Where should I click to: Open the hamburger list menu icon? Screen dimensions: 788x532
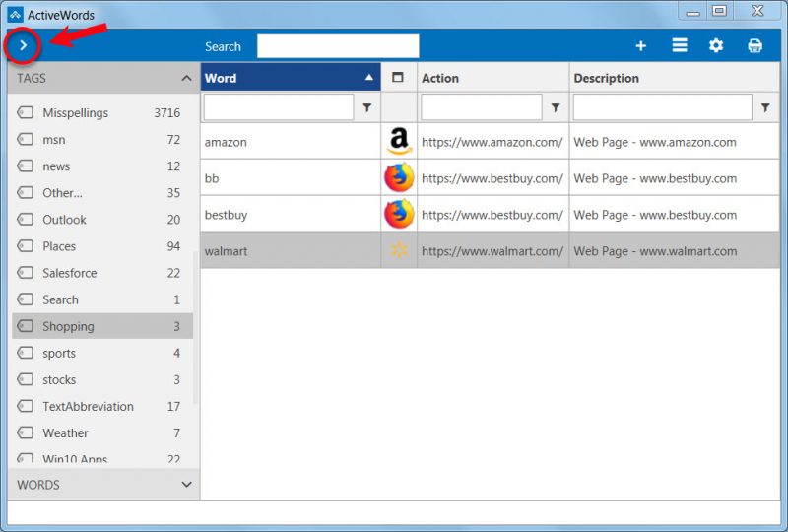(x=680, y=45)
